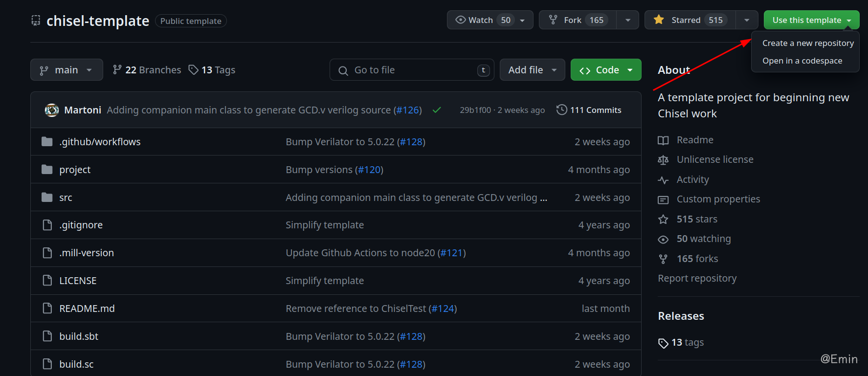Click the tag icon next to 13 Tags
Screen dimensions: 868x376
(194, 70)
